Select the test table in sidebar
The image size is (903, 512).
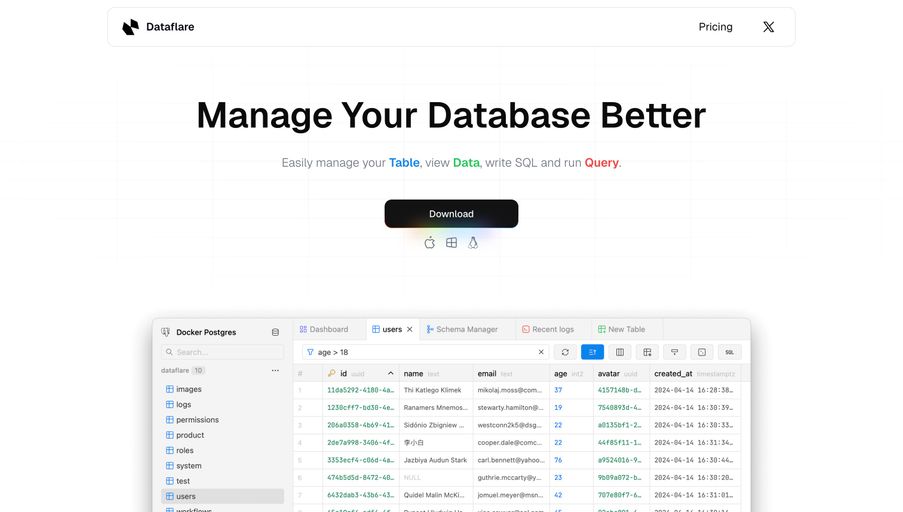coord(222,481)
